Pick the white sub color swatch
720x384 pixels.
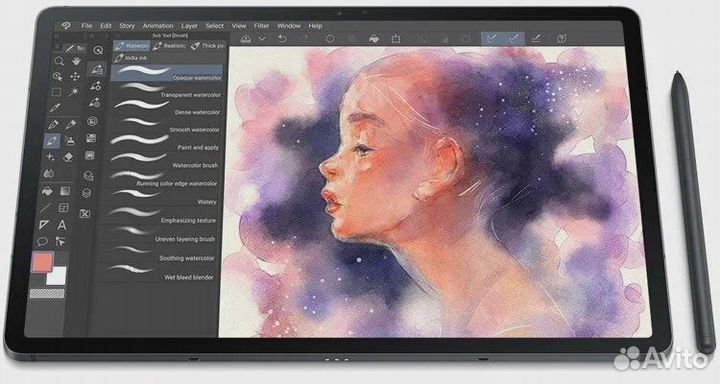coord(56,276)
